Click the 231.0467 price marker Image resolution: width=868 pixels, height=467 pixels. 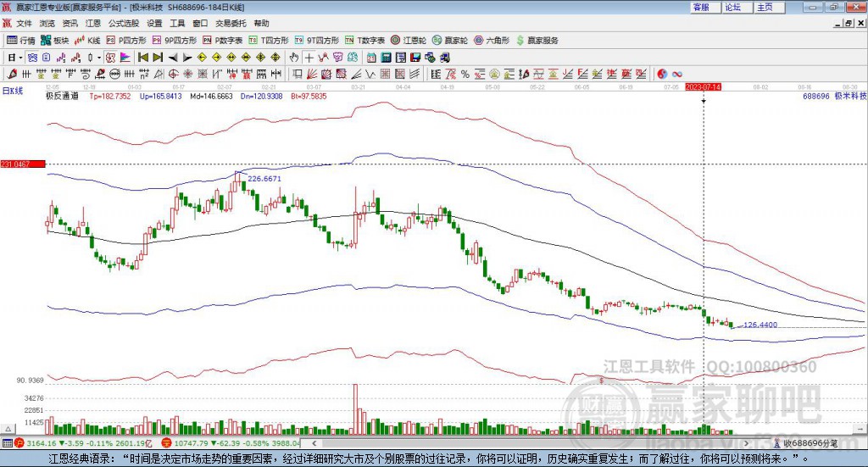click(x=23, y=164)
